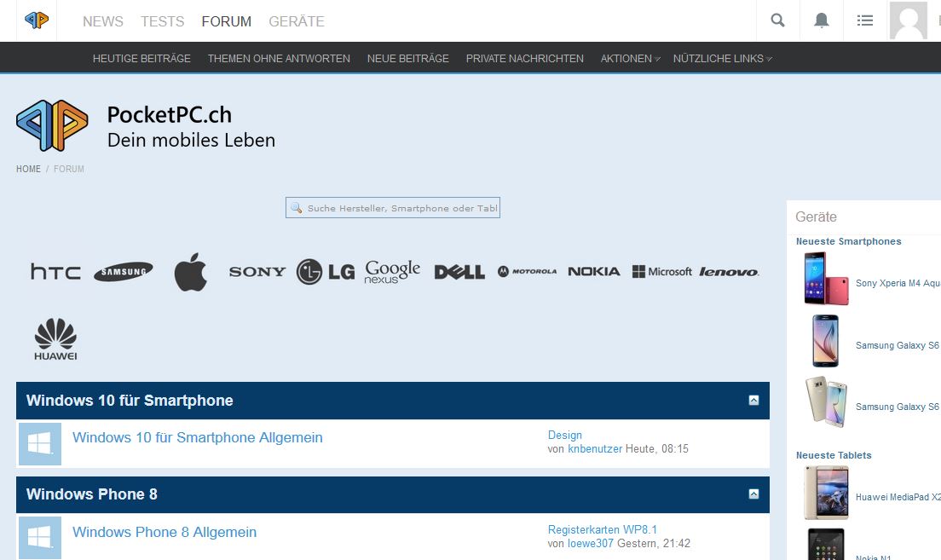The width and height of the screenshot is (941, 560).
Task: Click the Nokia N1 tablet thumbnail
Action: (x=827, y=544)
